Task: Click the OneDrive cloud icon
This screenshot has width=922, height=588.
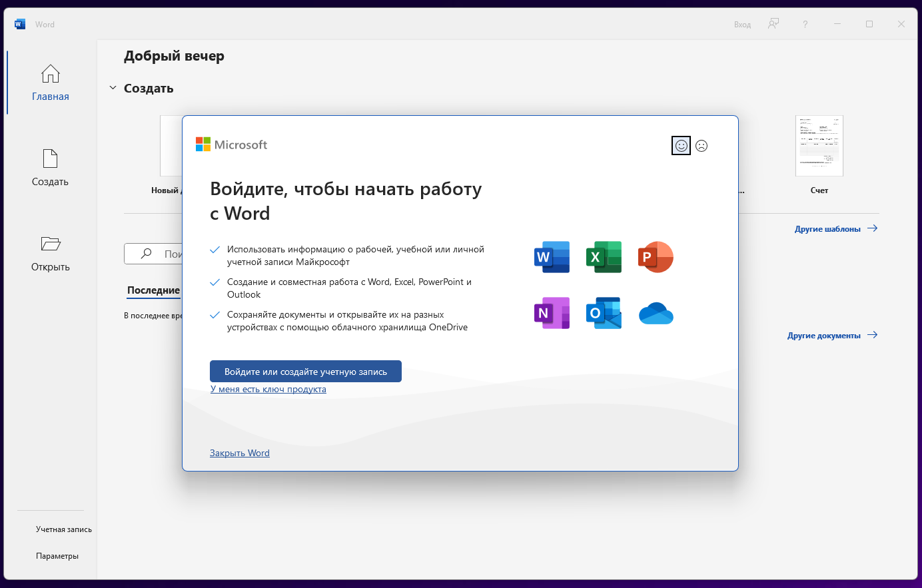Action: pos(656,313)
